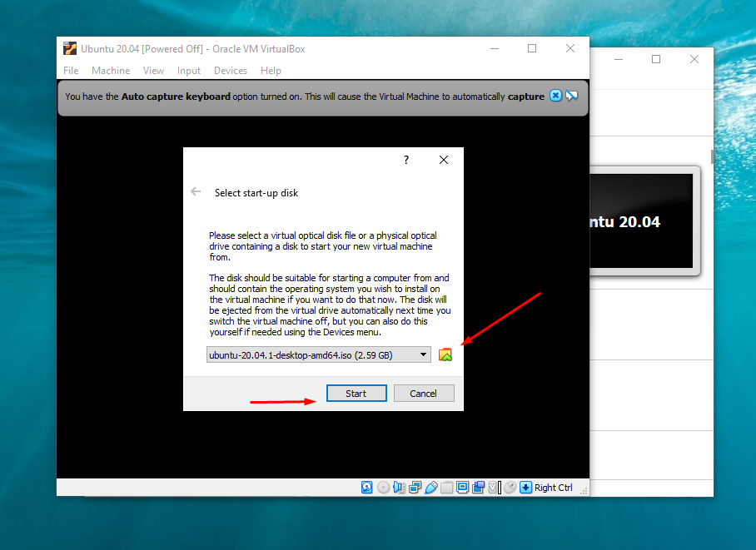The width and height of the screenshot is (756, 550).
Task: Click the mouse integration indicator
Action: (x=510, y=487)
